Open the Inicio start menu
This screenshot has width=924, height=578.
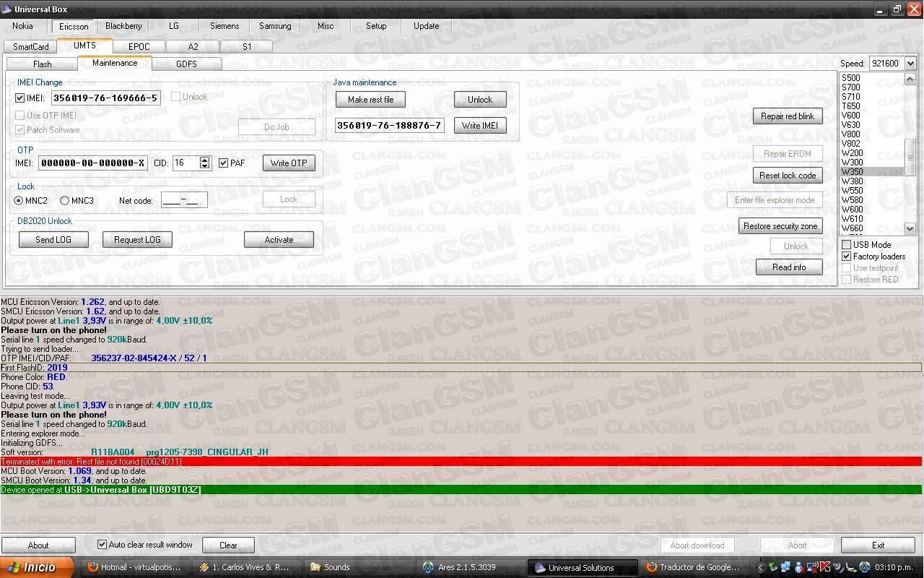[x=37, y=567]
